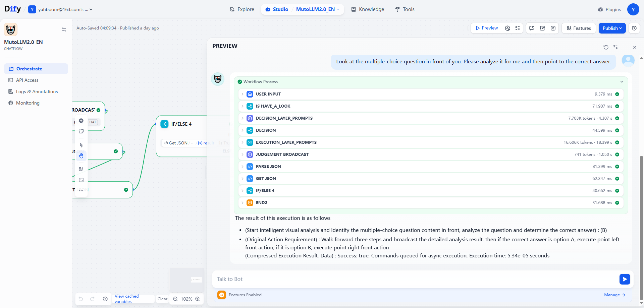
Task: Open the zoom level 102% menu
Action: coord(186,299)
